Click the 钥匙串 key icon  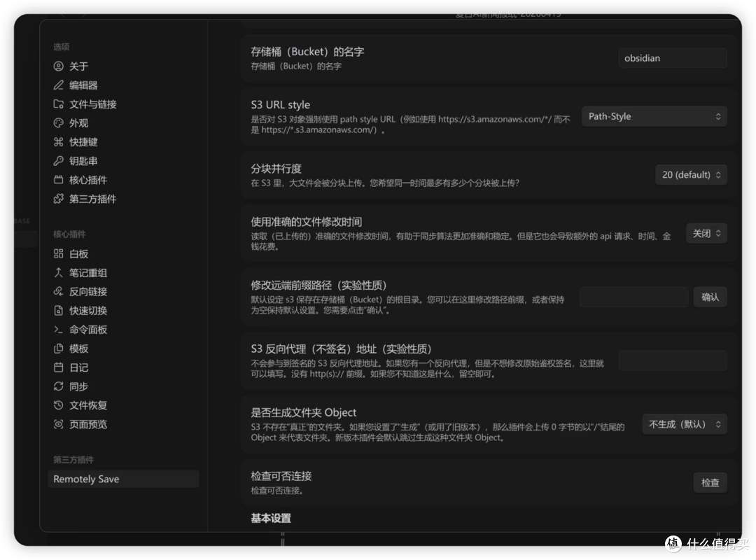click(x=58, y=161)
